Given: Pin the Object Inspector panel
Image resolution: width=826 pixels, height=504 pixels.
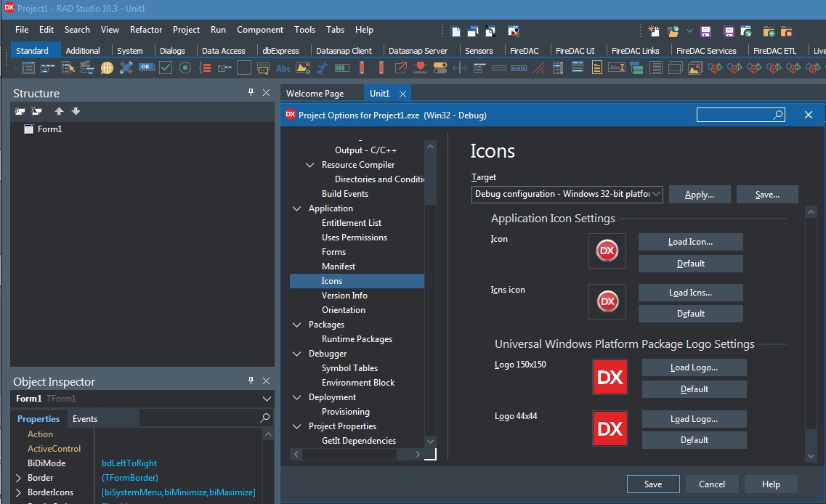Looking at the screenshot, I should (x=251, y=381).
